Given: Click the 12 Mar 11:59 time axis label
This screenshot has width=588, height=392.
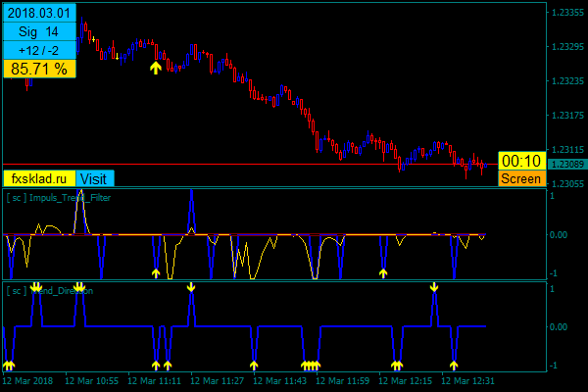Looking at the screenshot, I should [x=342, y=381].
